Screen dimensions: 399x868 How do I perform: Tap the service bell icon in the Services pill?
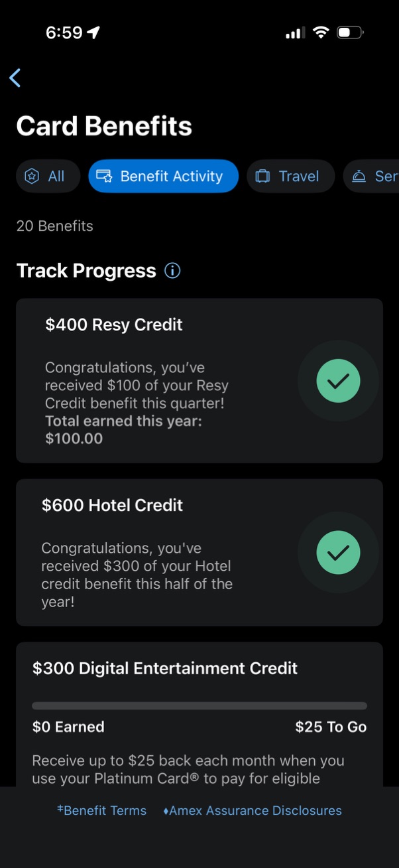tap(359, 176)
